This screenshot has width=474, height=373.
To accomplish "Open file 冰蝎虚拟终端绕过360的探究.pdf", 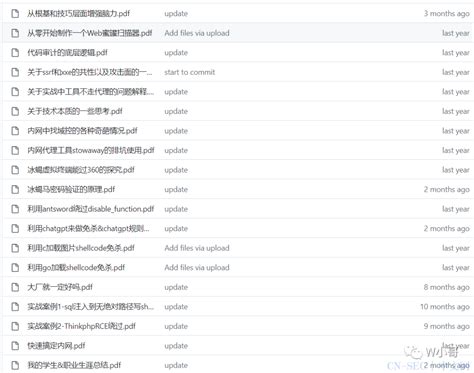I will 81,170.
